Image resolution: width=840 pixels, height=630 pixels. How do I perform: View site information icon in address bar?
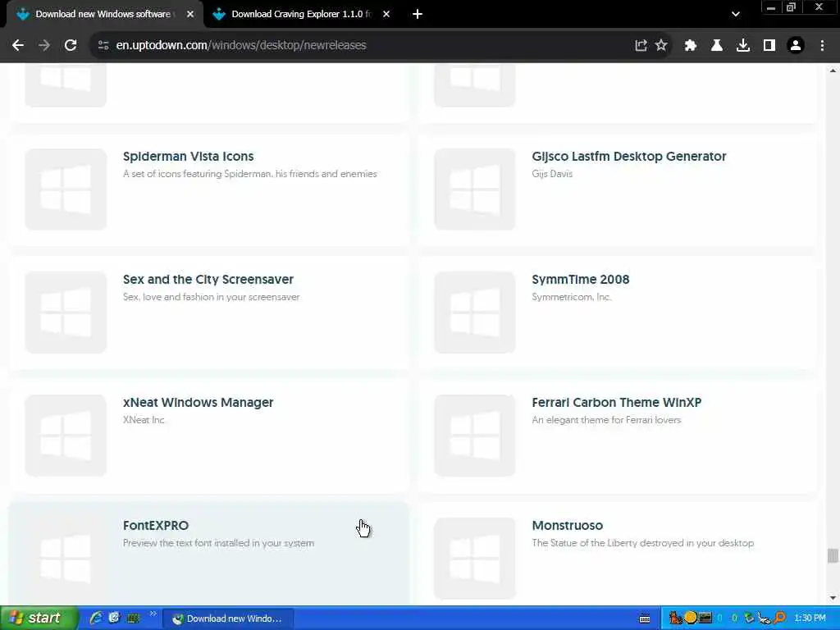(x=103, y=46)
